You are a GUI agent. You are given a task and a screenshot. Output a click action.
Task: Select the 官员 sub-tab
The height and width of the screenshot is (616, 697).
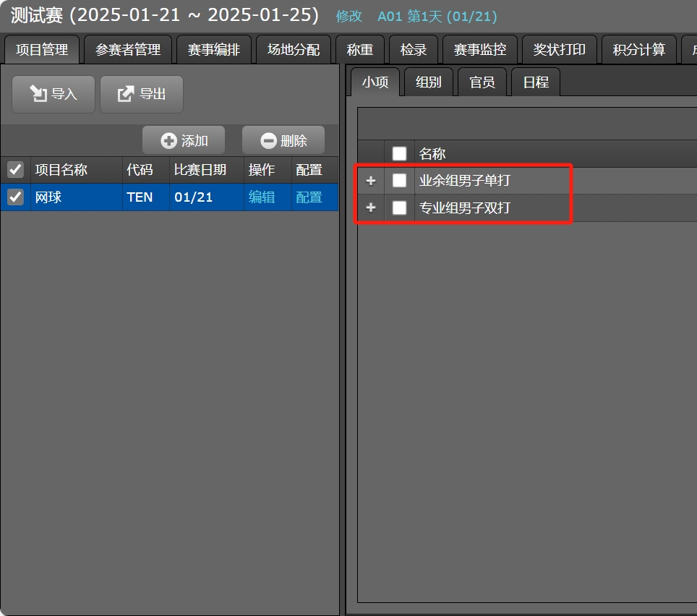coord(482,82)
